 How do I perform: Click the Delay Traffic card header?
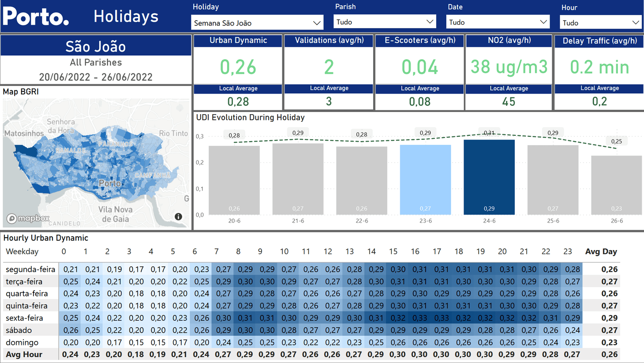(599, 41)
